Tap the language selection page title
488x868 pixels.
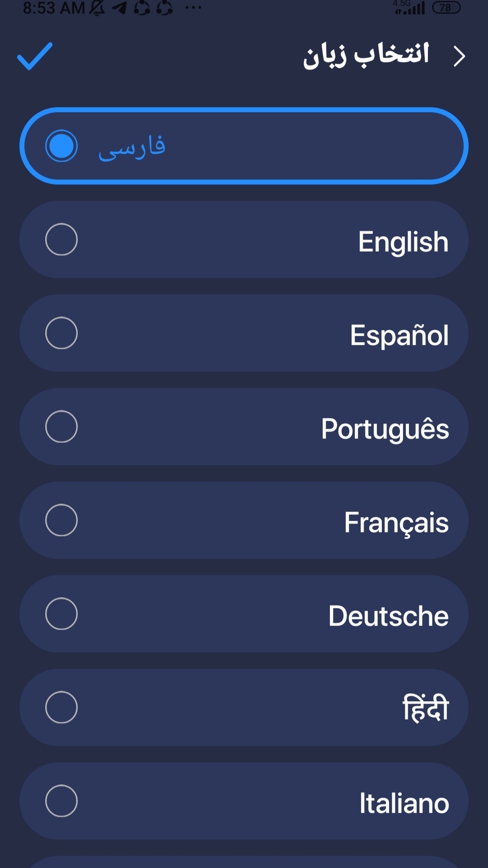pyautogui.click(x=366, y=55)
